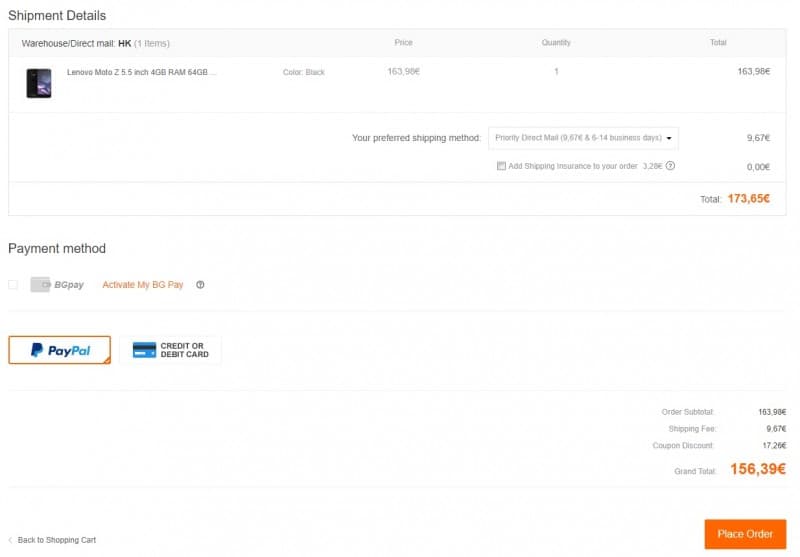Follow the Activate My BG Pay link
The image size is (800, 557).
tap(143, 285)
